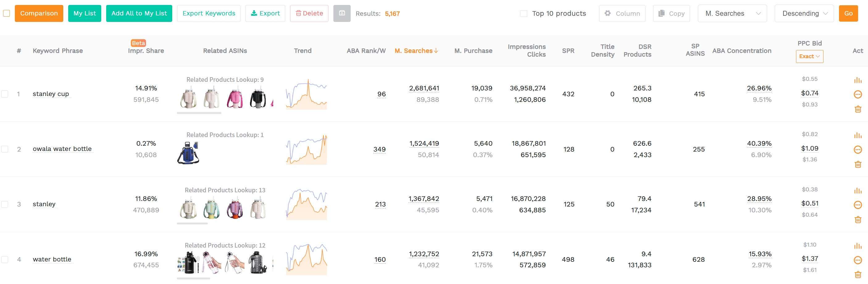Image resolution: width=868 pixels, height=284 pixels.
Task: Select the checkbox for row 2 owala water bottle
Action: (5, 150)
